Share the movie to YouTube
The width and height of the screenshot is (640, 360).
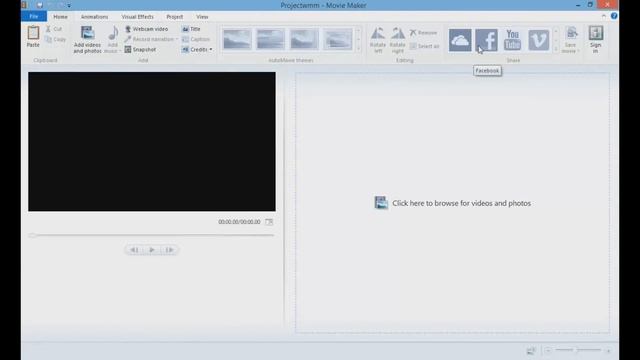(x=512, y=40)
